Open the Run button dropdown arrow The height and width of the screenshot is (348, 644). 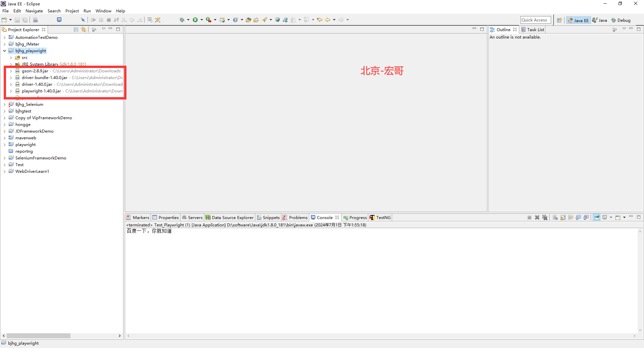[202, 20]
